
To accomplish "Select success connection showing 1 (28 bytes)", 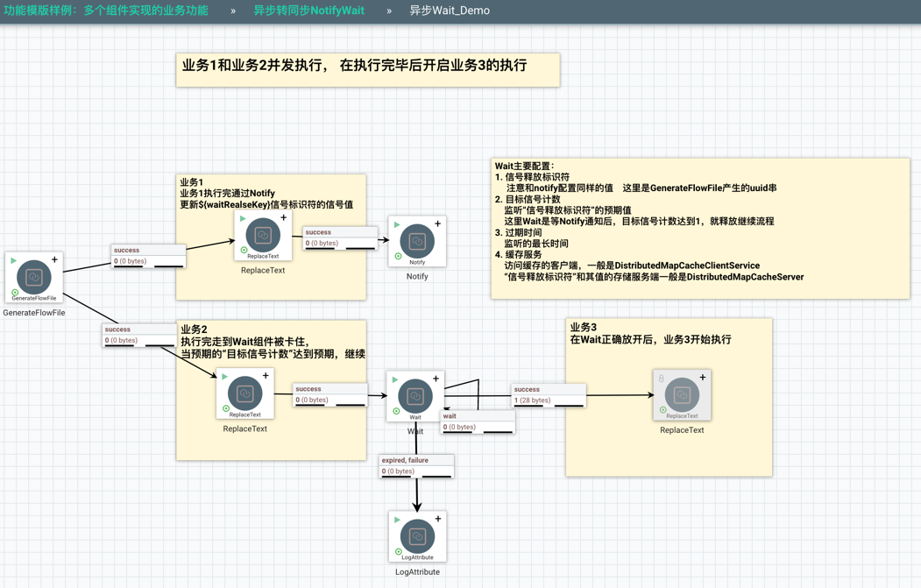I will click(548, 395).
